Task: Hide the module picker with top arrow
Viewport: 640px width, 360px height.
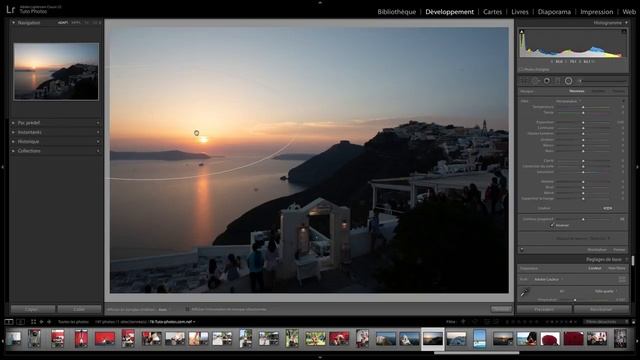Action: point(320,2)
